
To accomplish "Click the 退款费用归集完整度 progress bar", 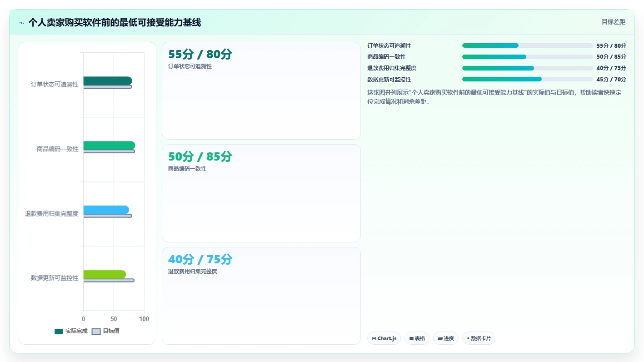I will (528, 68).
